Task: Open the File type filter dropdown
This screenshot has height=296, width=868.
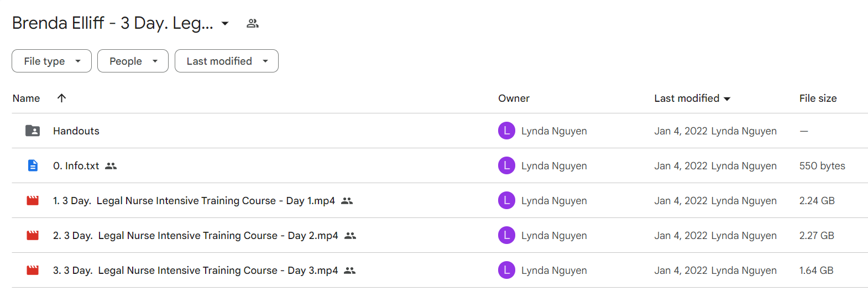Action: [x=51, y=61]
